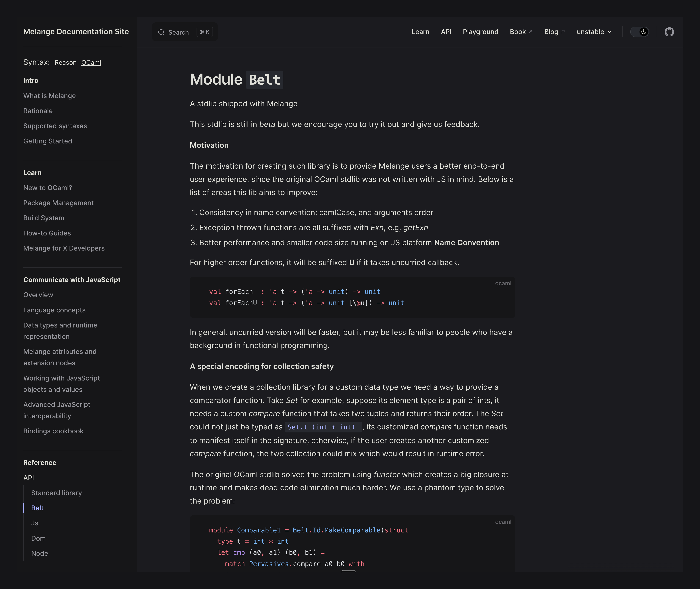Click the Intro section heading
The width and height of the screenshot is (700, 589).
click(x=31, y=80)
